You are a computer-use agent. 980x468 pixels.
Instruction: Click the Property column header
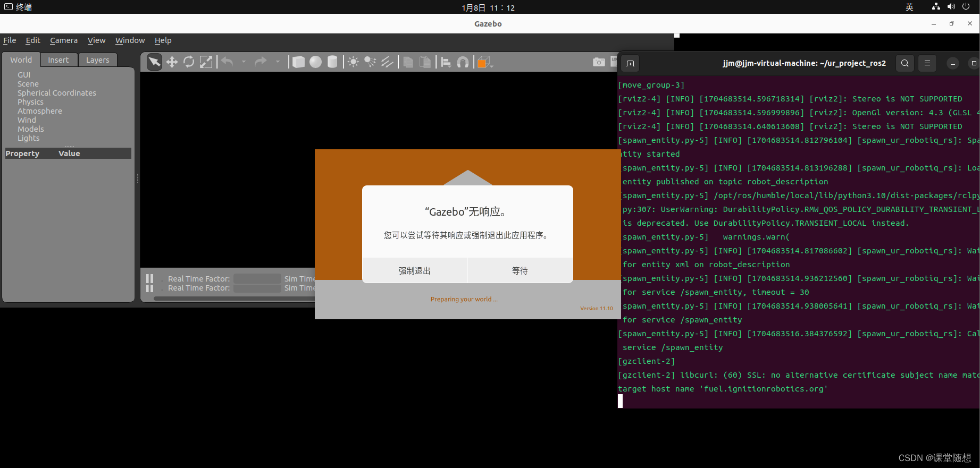(22, 154)
